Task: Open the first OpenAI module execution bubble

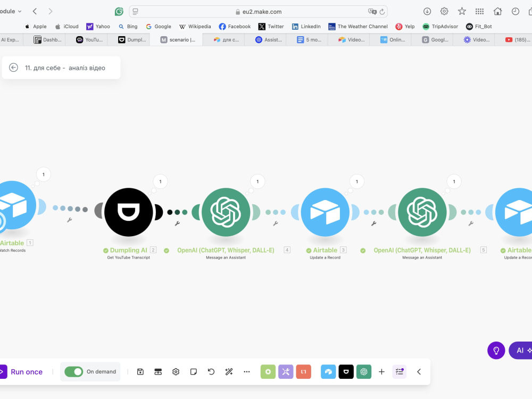Action: pyautogui.click(x=257, y=181)
